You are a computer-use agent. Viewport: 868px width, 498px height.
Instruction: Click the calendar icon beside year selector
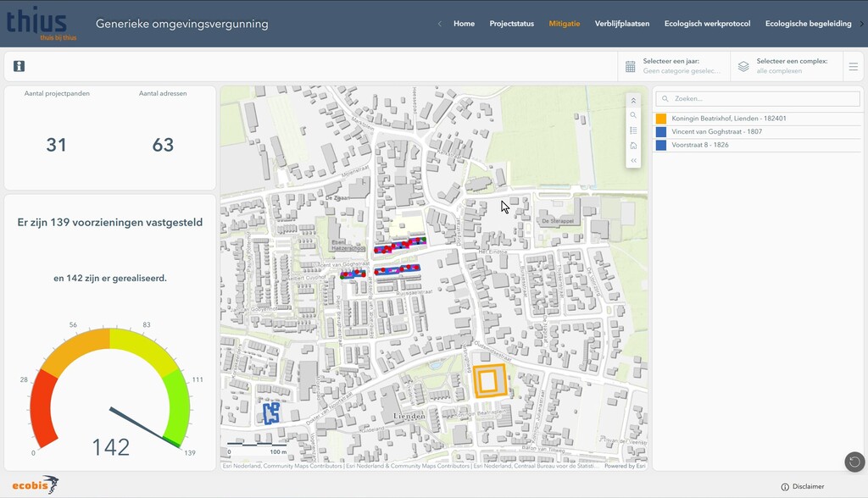tap(630, 66)
